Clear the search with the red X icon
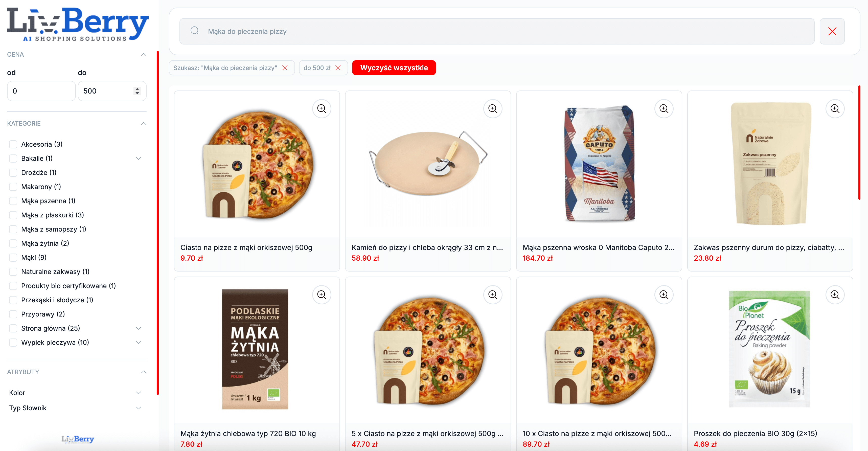868x451 pixels. [x=832, y=31]
